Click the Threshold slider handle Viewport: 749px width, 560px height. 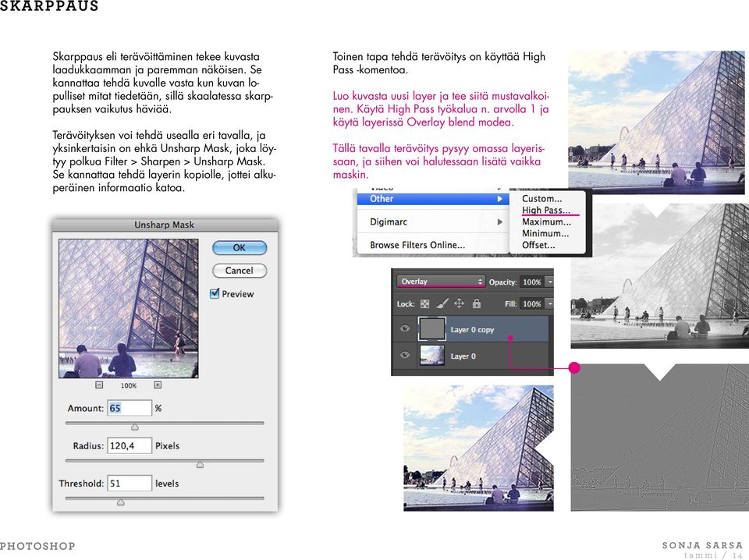click(x=121, y=502)
